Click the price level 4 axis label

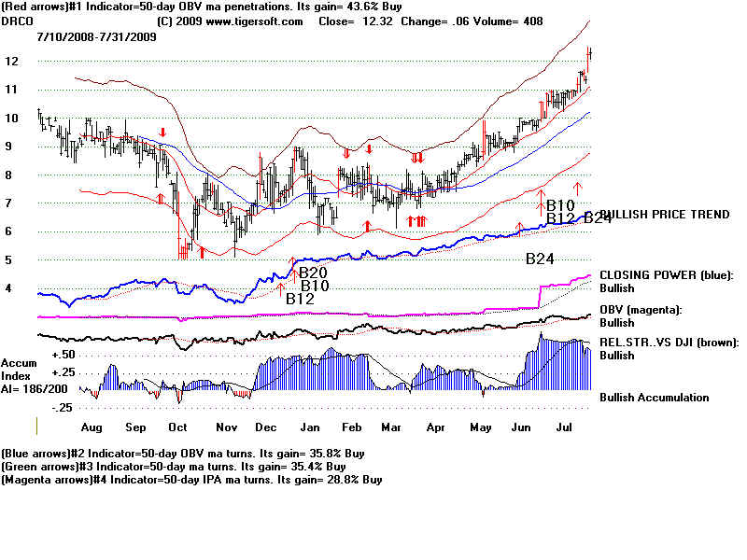(x=8, y=288)
